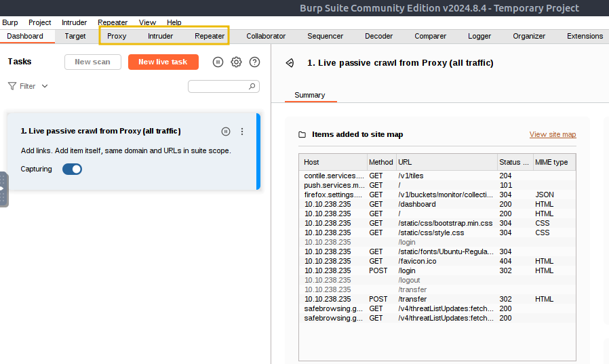Select the push.services row with status 101
Viewport: 609px width, 364px height.
(x=437, y=185)
